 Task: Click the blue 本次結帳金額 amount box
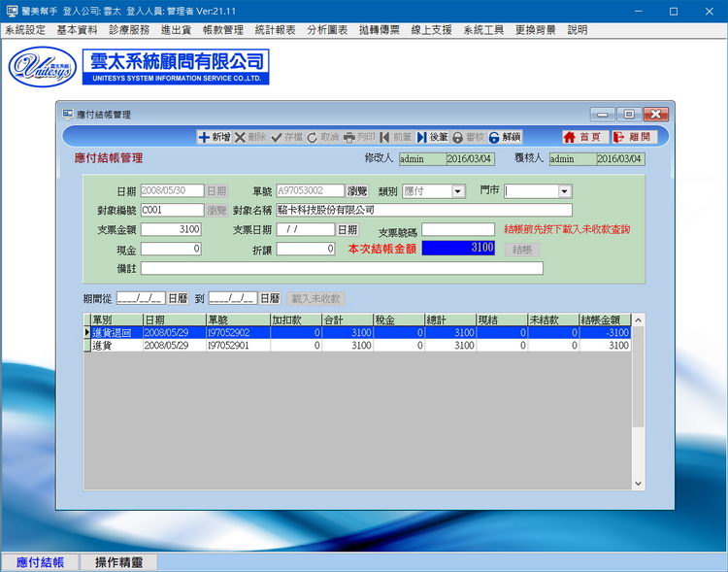460,249
